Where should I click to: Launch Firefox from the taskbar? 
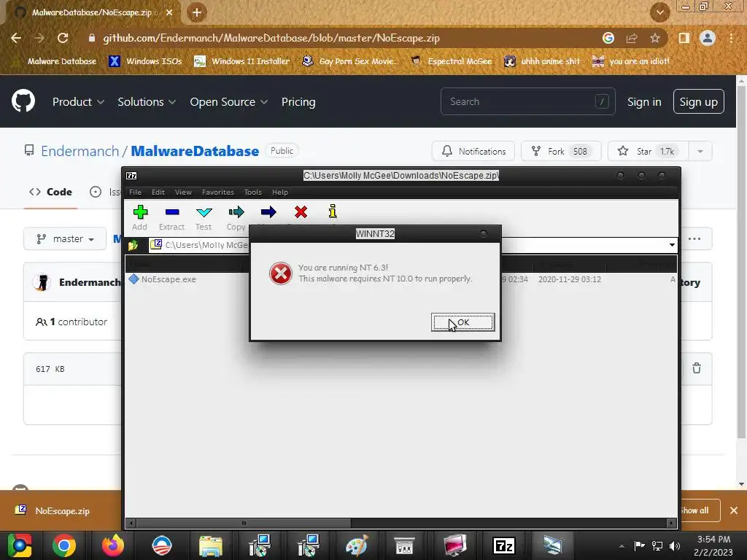tap(113, 545)
